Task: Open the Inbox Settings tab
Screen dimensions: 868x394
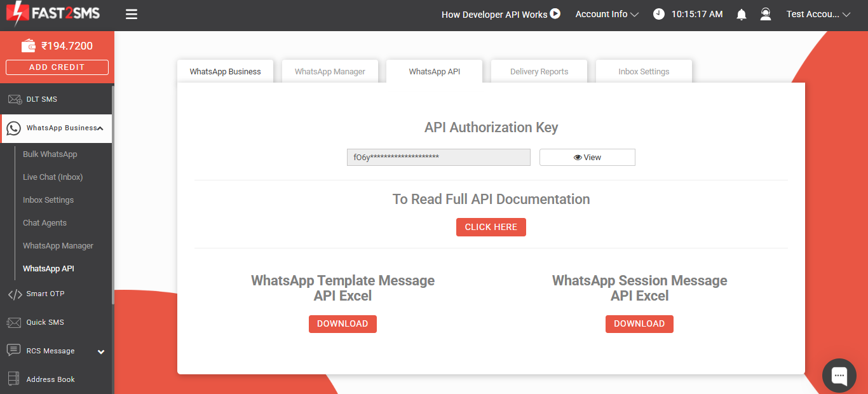Action: pos(644,71)
